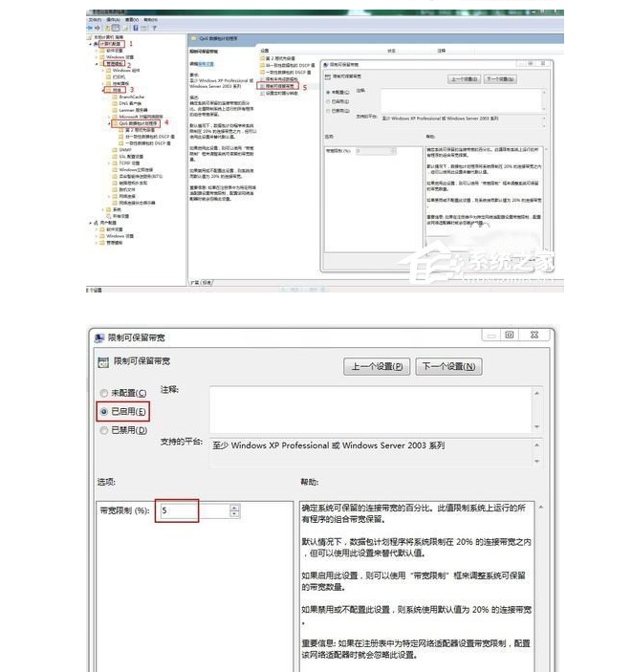Expand the Windows 组件 tree node
Image resolution: width=632 pixels, height=672 pixels.
pos(103,71)
